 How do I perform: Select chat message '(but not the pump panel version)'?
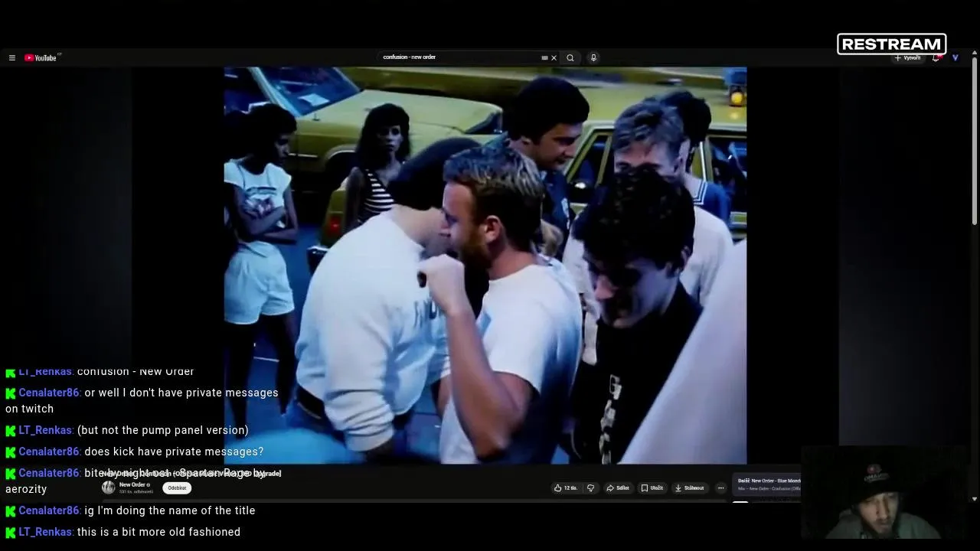click(163, 430)
